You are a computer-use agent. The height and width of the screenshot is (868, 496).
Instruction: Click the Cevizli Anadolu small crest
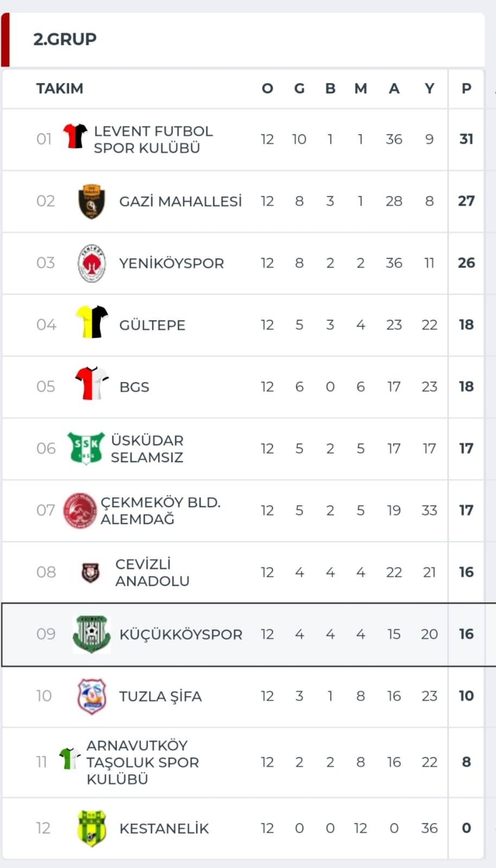91,572
